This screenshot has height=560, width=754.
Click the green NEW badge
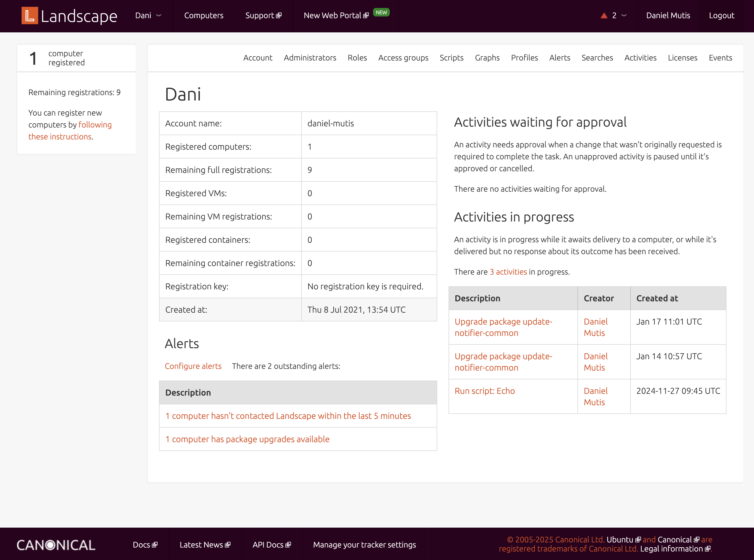381,12
